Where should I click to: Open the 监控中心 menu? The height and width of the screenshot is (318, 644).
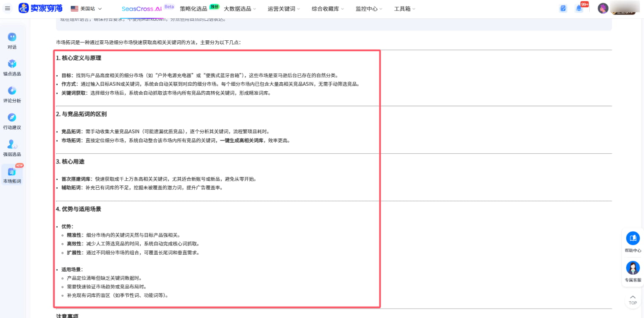click(x=367, y=8)
